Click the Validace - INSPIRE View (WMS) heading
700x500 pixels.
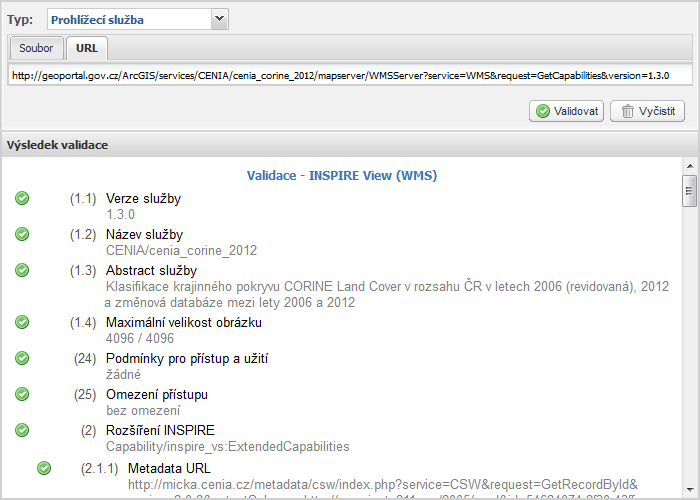click(342, 175)
